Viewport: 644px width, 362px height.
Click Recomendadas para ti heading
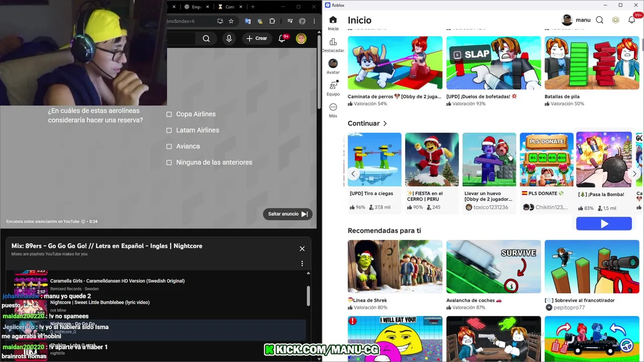[x=384, y=230]
